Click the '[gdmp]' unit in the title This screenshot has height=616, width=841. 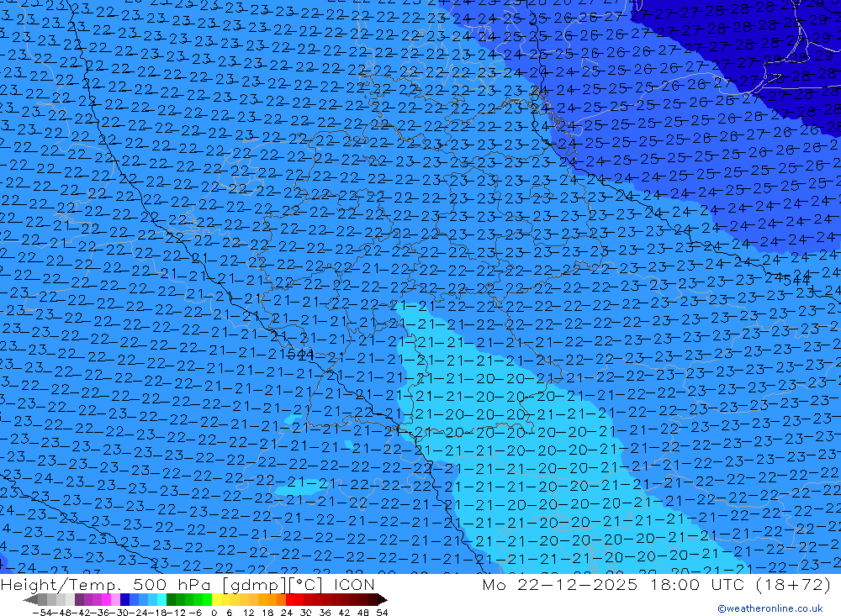coord(254,584)
